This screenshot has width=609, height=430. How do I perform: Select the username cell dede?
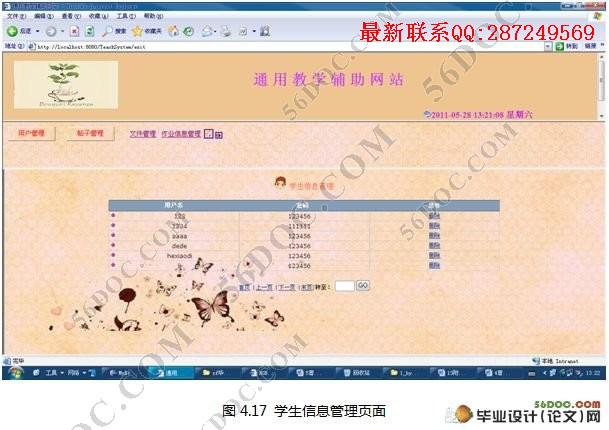179,246
